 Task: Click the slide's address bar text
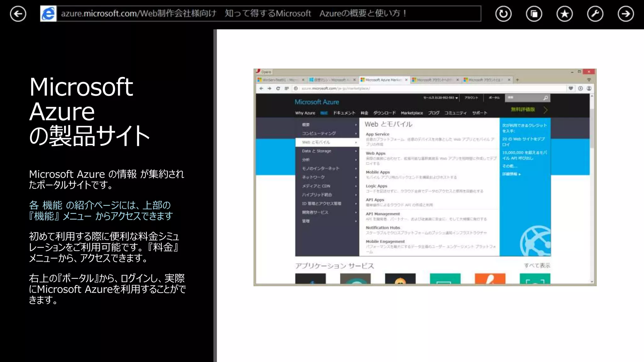point(234,14)
